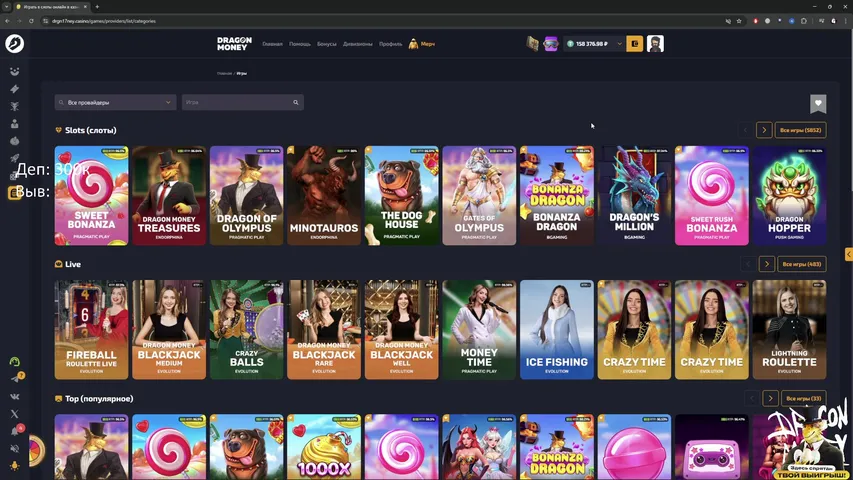
Task: Open Ice Fishing live game
Action: click(557, 330)
